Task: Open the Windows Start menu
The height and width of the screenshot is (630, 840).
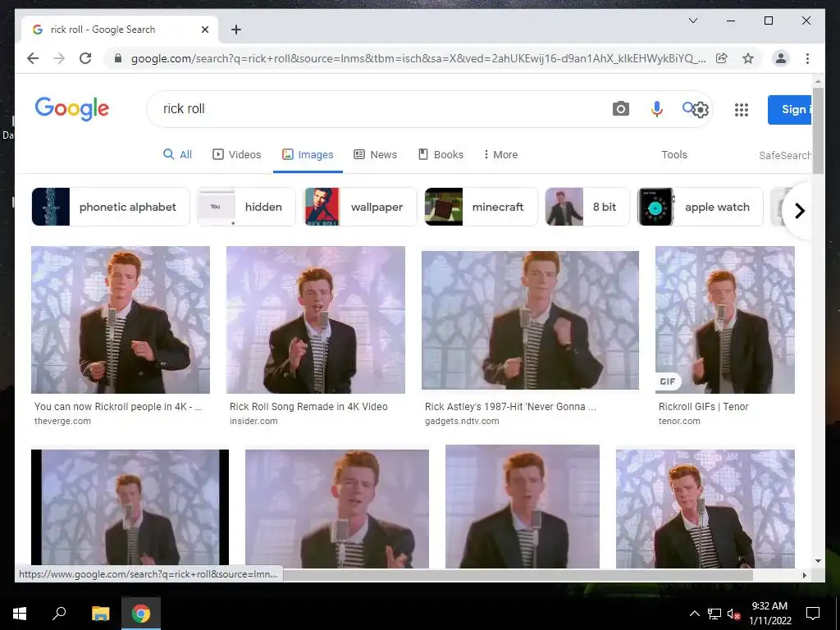Action: coord(20,614)
